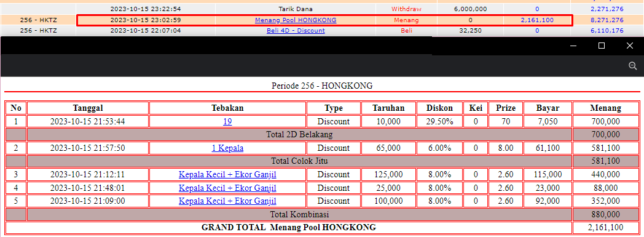Click the Bayar column header
This screenshot has width=644, height=237.
[x=548, y=108]
